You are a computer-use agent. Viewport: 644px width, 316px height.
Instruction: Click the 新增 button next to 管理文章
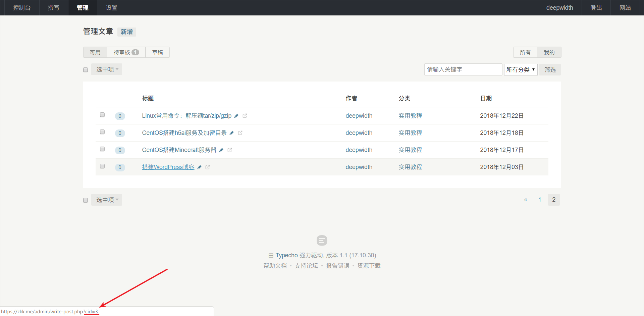tap(126, 32)
